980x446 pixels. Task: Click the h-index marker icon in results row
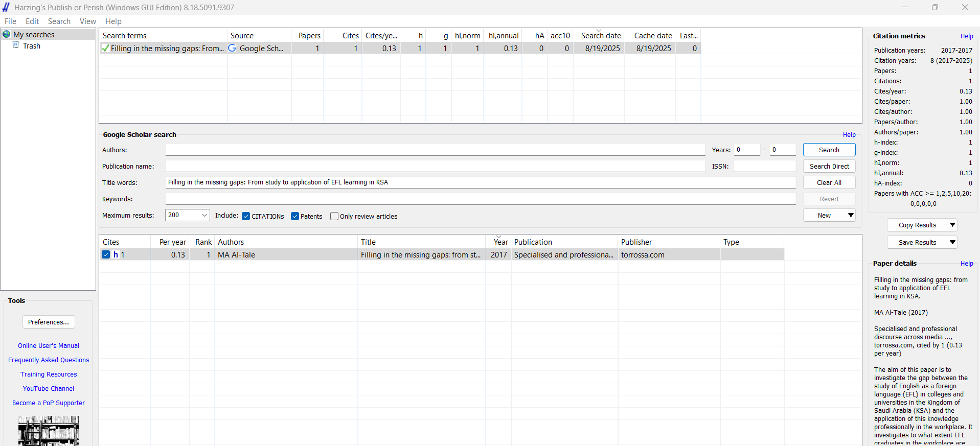pyautogui.click(x=116, y=254)
